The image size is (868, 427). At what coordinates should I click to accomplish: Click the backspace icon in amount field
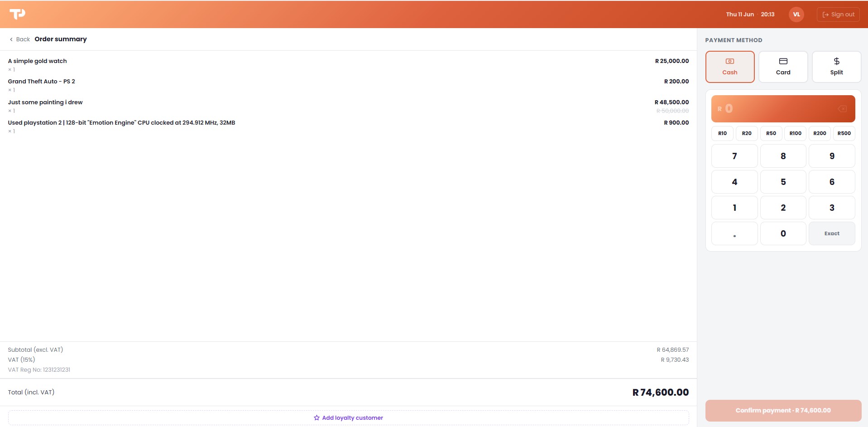[842, 109]
